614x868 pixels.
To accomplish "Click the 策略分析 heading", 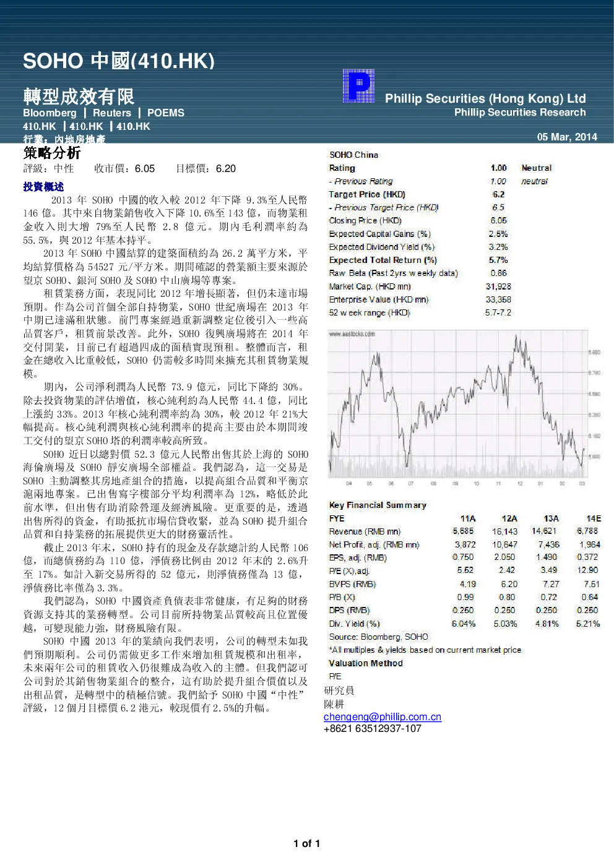I will pyautogui.click(x=52, y=153).
